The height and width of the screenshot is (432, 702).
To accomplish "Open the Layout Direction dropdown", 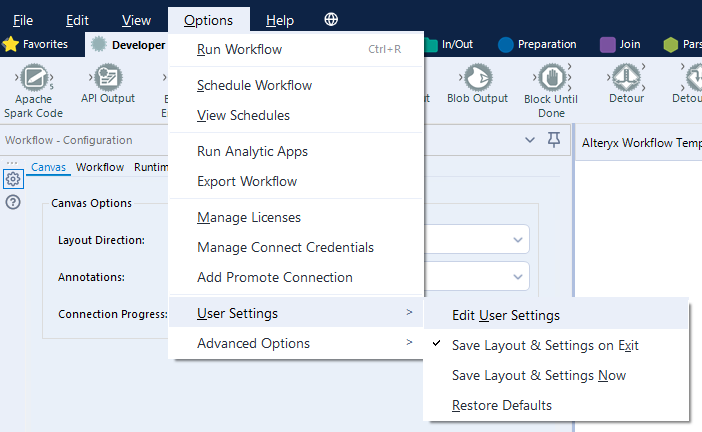I will 518,240.
